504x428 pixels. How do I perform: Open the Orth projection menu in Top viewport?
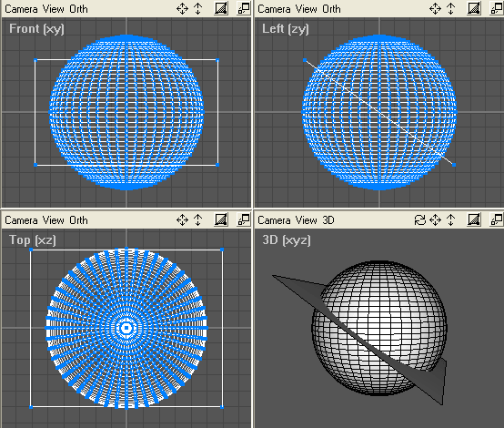[x=78, y=220]
